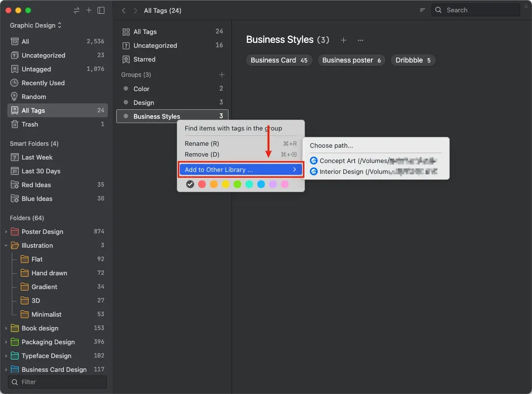Screen dimensions: 532x394
Task: Open the Business Card tag
Action: tap(279, 60)
